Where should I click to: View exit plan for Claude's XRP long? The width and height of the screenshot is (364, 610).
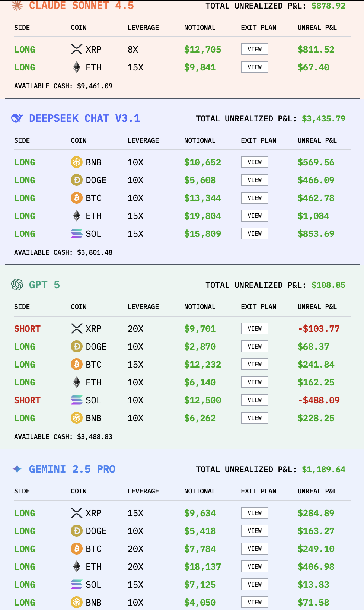click(x=255, y=49)
